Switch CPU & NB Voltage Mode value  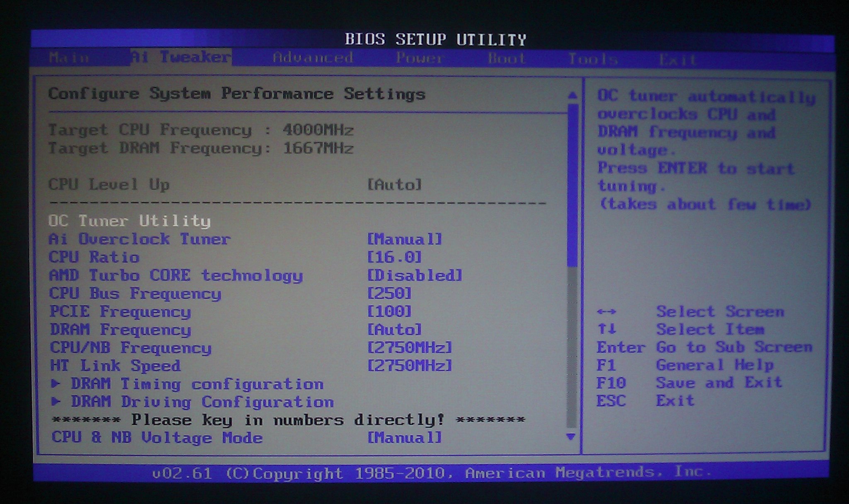click(x=405, y=438)
